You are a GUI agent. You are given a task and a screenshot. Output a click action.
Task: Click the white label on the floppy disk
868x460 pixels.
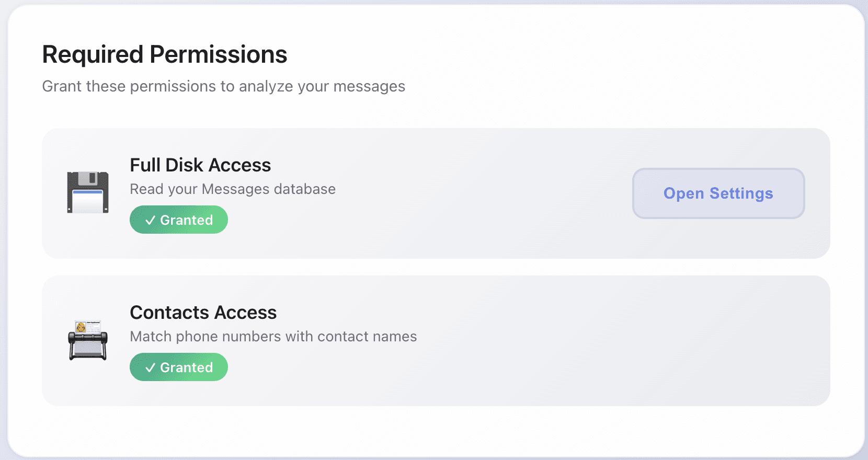coord(88,202)
